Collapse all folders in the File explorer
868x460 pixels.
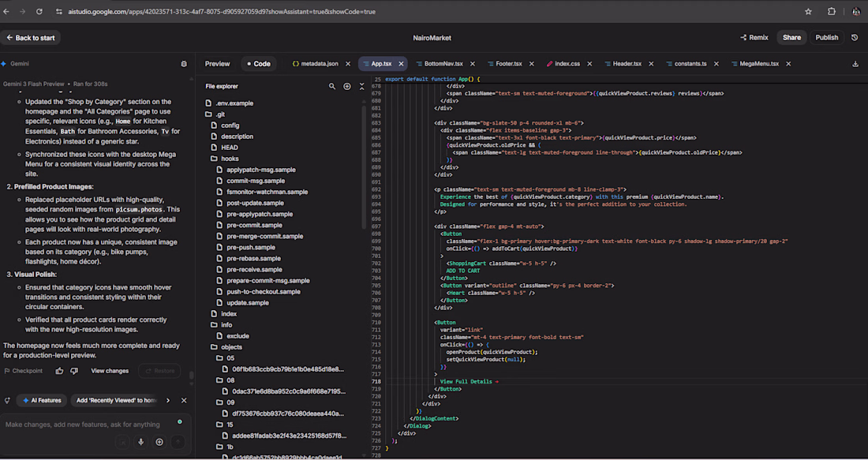pos(361,86)
